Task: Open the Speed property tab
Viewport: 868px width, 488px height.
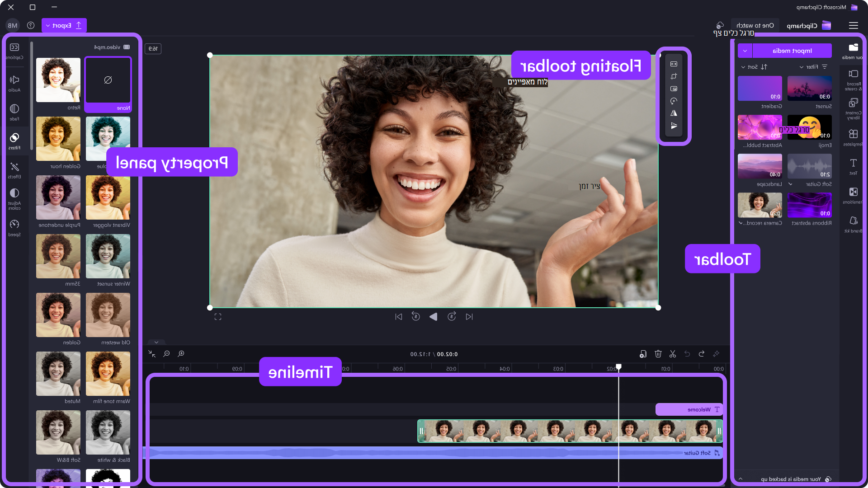Action: coord(14,228)
